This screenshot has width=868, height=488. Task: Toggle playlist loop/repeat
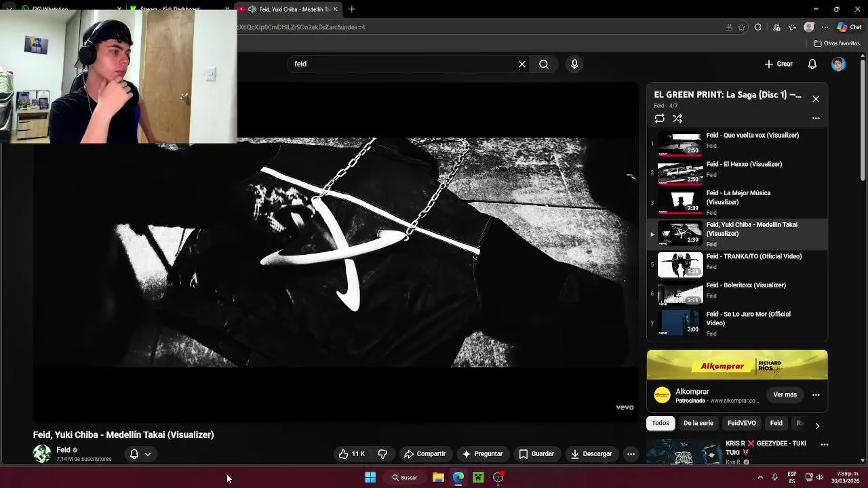coord(660,118)
